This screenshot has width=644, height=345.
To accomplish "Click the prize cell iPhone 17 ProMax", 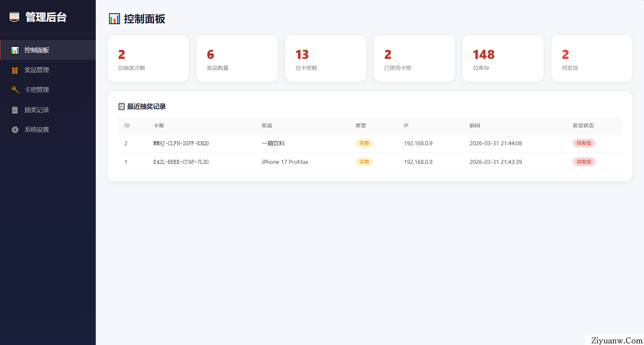I will coord(285,162).
